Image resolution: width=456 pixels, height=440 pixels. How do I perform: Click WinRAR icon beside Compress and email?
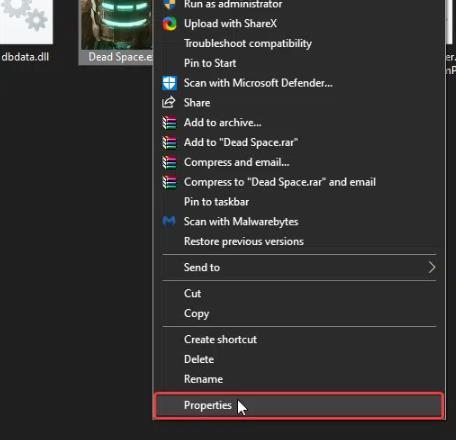tap(169, 162)
